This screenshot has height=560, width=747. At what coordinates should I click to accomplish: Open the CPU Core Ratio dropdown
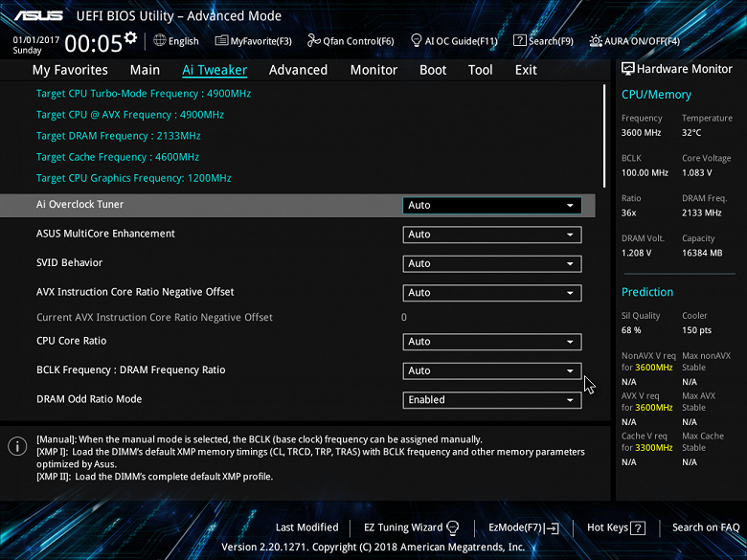tap(491, 342)
